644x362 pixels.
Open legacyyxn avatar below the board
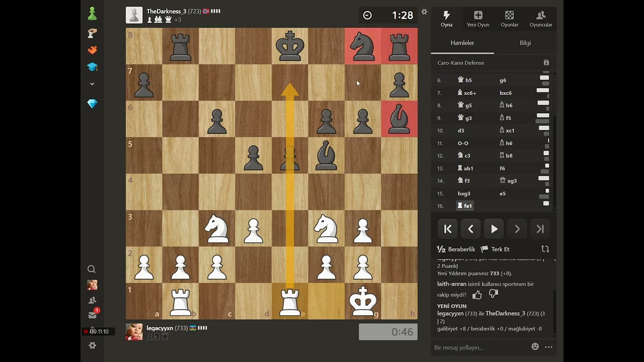coord(134,332)
